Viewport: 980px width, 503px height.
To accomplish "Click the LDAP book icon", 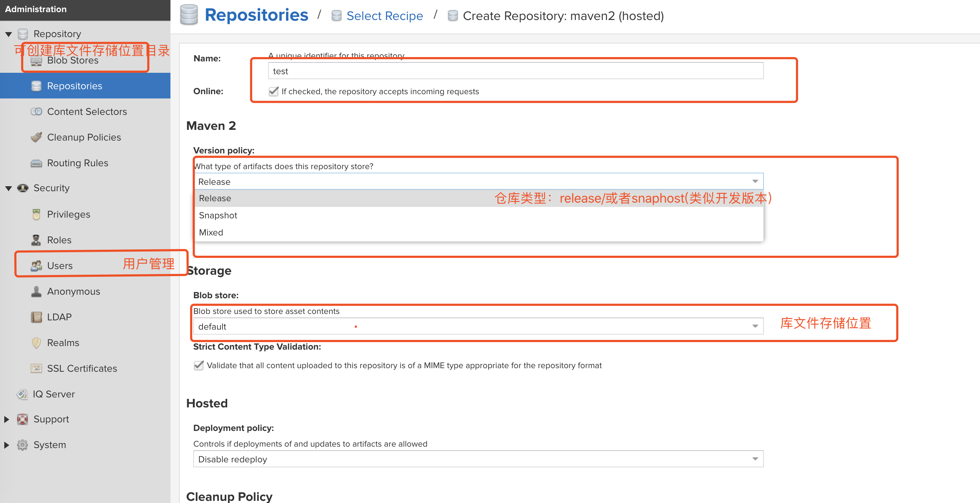I will coord(36,317).
